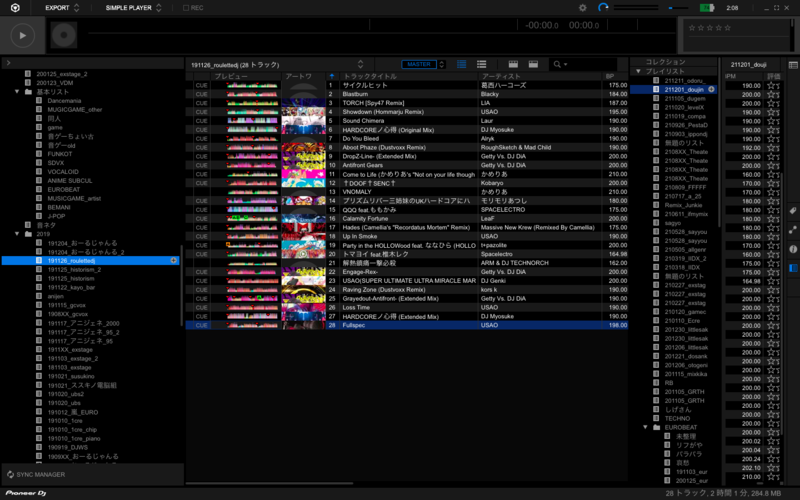Set rating with the stars in the info panel at top right
Screen dimensions: 800x500
tap(710, 28)
